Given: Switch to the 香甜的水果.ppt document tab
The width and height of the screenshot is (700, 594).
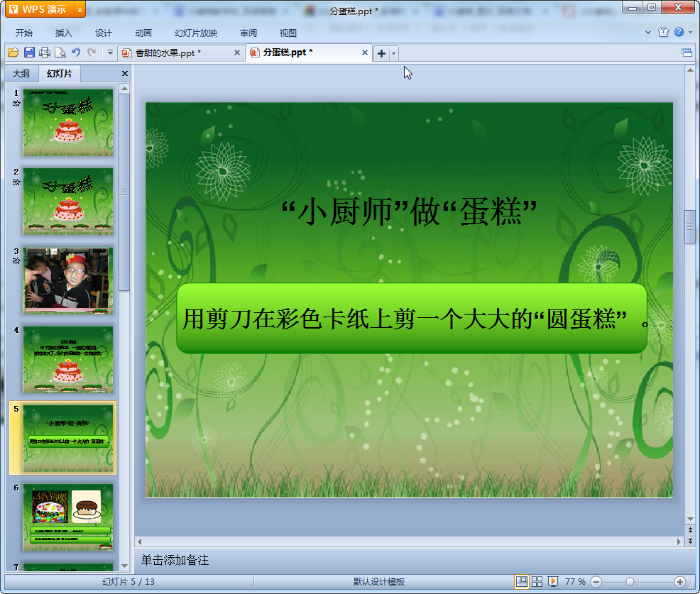Looking at the screenshot, I should pos(181,53).
